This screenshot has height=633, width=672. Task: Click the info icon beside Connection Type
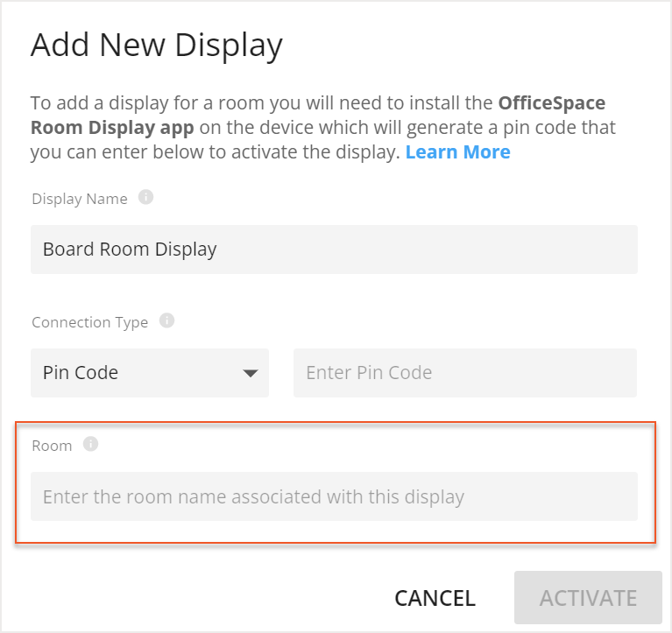[167, 321]
